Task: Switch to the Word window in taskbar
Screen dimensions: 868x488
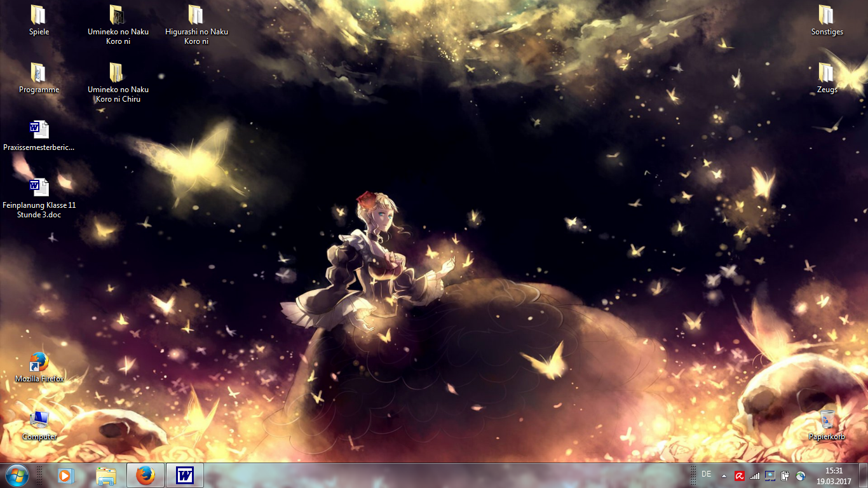Action: click(x=185, y=475)
